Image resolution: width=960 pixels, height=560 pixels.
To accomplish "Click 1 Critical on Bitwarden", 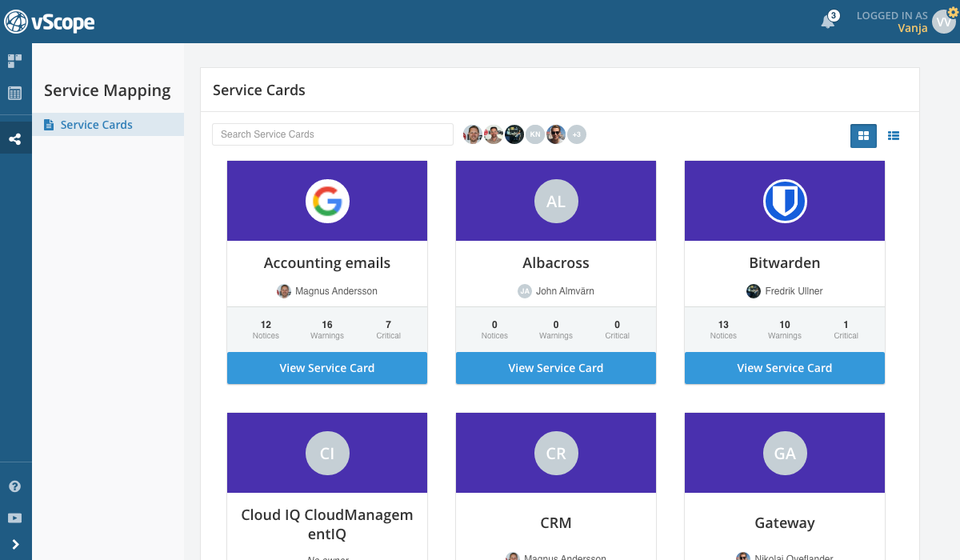I will click(846, 330).
